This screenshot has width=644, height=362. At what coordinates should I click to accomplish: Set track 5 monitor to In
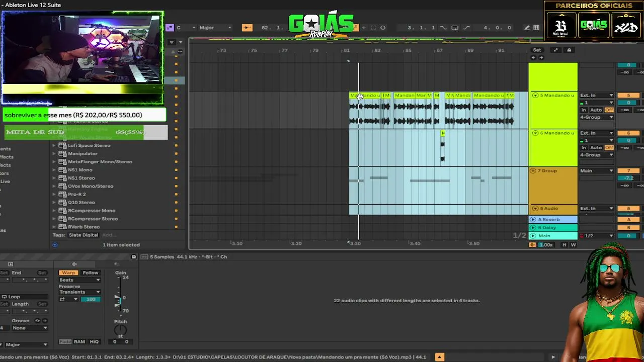coord(584,110)
